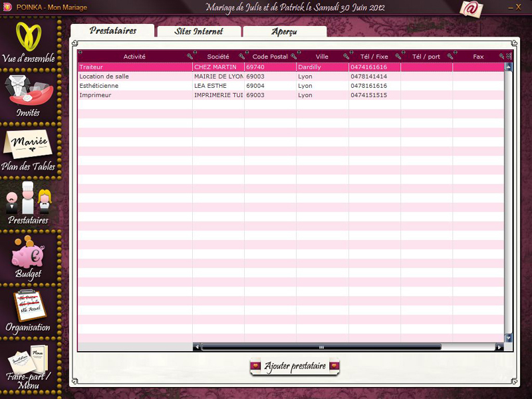Click the Ajouter prestataire button
This screenshot has height=399, width=532.
[295, 366]
